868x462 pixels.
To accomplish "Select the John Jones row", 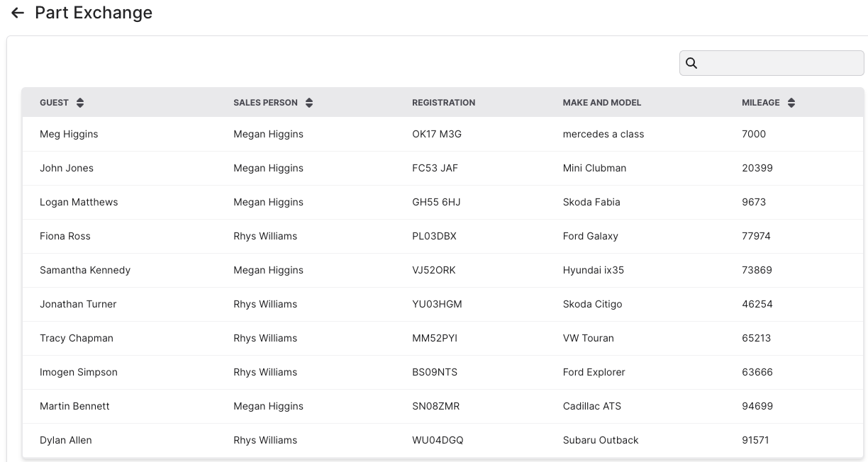I will tap(67, 168).
